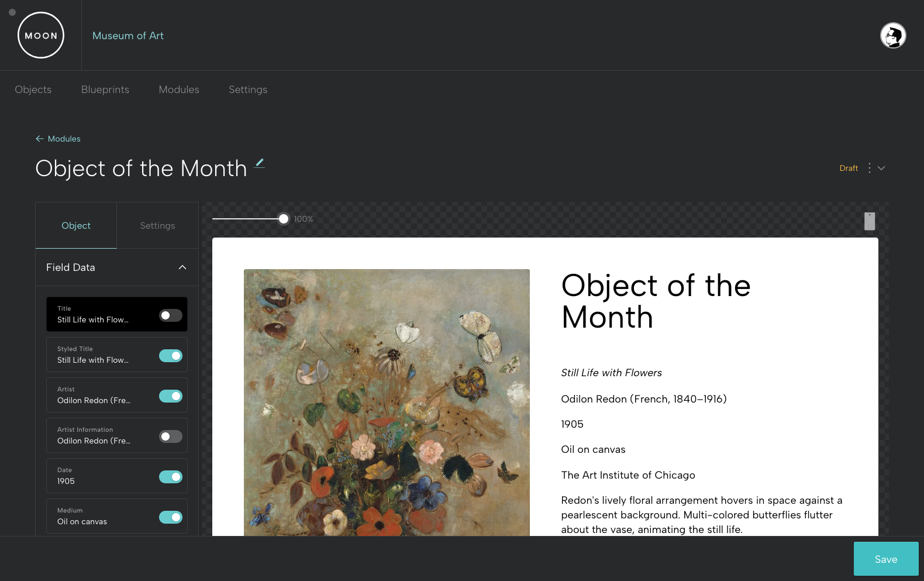Disable the Styled Title toggle
The width and height of the screenshot is (924, 581).
coord(171,356)
